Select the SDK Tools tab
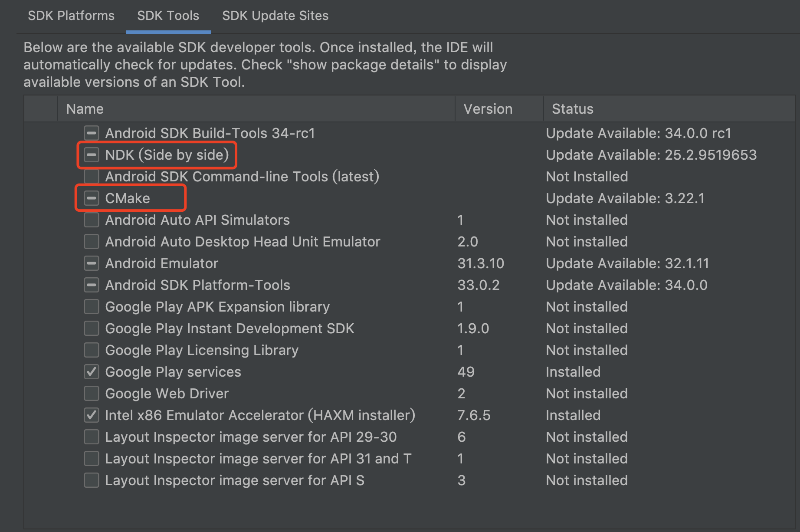The width and height of the screenshot is (800, 532). tap(168, 16)
